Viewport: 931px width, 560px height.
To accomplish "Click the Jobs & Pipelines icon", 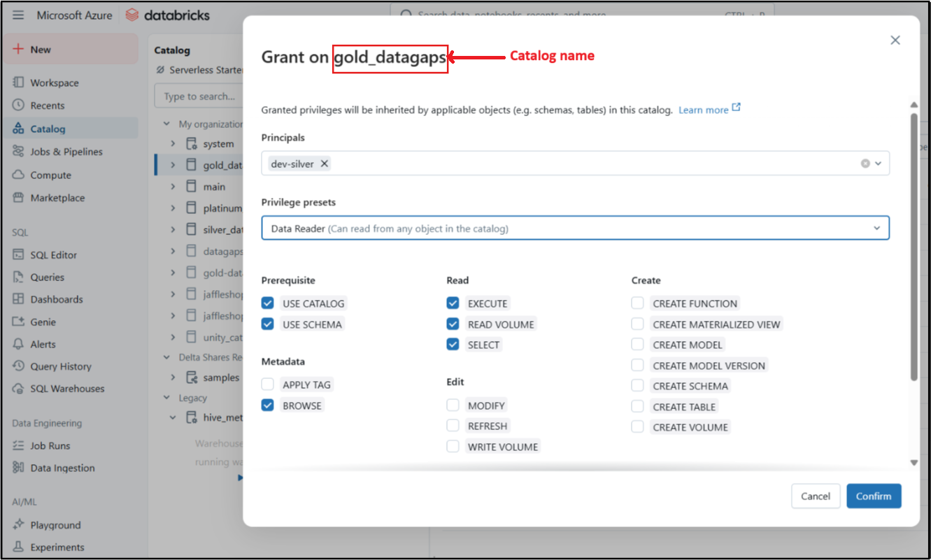I will [x=19, y=152].
